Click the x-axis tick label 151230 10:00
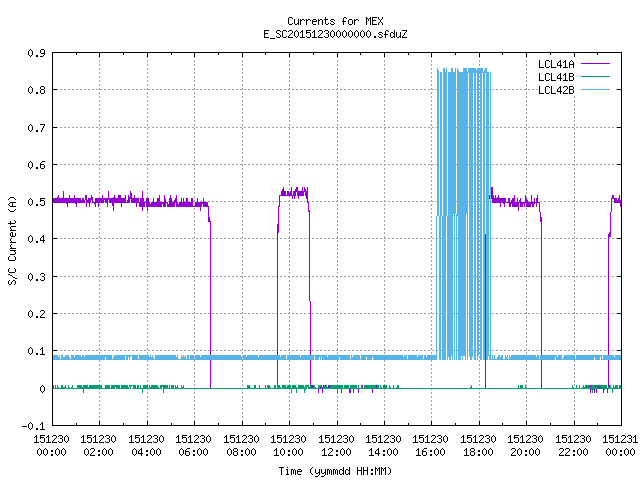Image resolution: width=640 pixels, height=480 pixels. click(x=288, y=446)
